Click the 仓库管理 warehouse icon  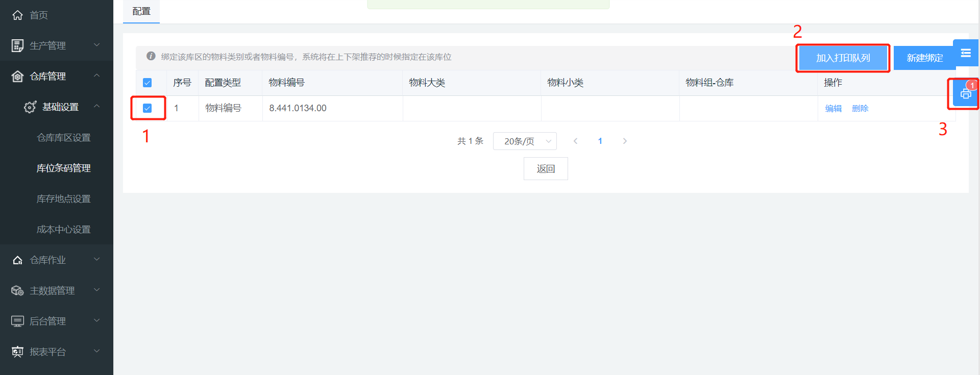[x=17, y=77]
